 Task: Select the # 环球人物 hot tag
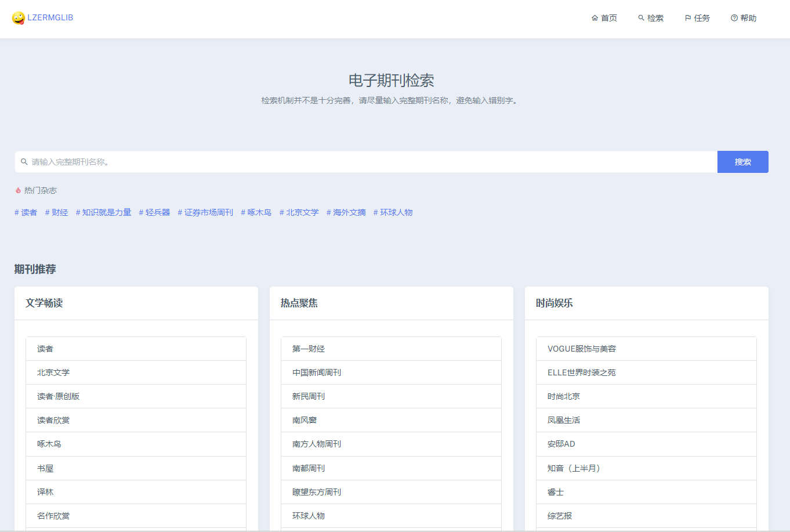(393, 212)
